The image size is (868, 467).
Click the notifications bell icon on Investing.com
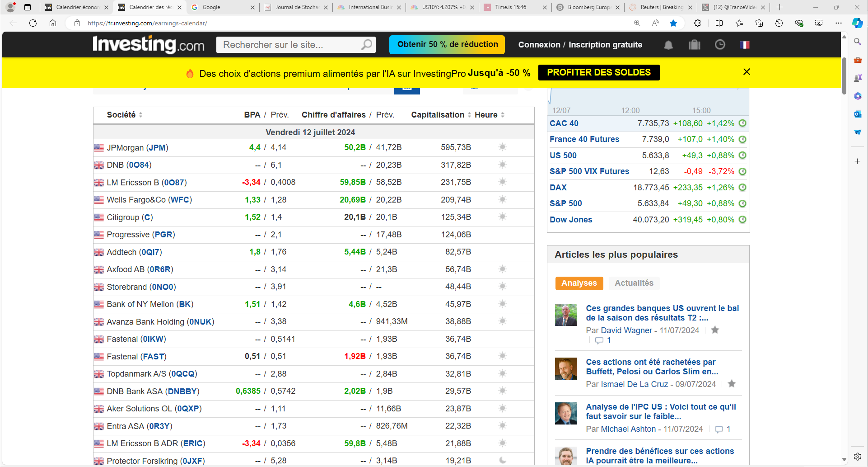[x=668, y=45]
